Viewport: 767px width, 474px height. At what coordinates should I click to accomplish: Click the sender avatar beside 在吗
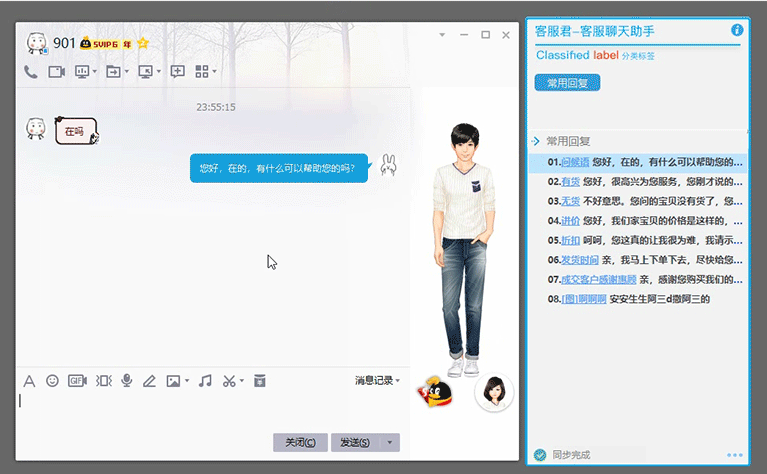tap(36, 128)
